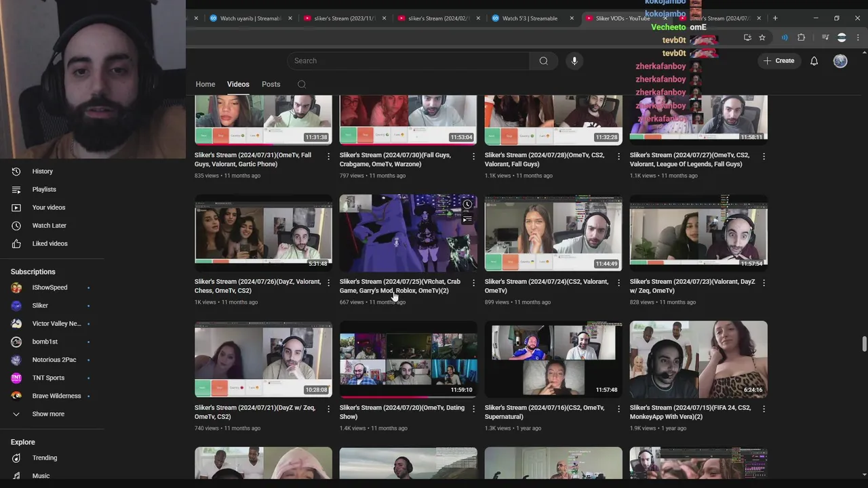The image size is (868, 488).
Task: Open the browser extensions puzzle icon
Action: click(x=801, y=38)
